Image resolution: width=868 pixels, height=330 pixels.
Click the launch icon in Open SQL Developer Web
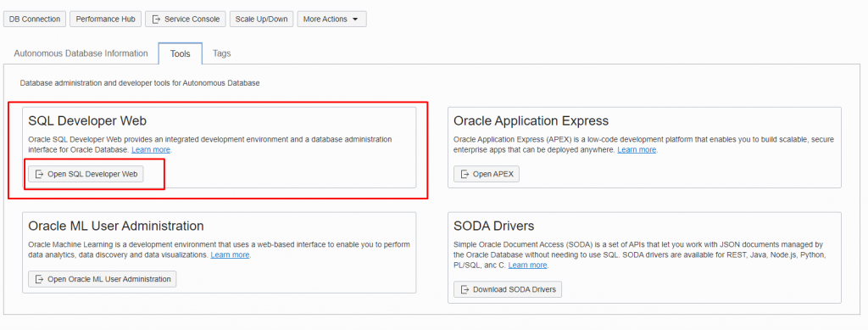(39, 174)
